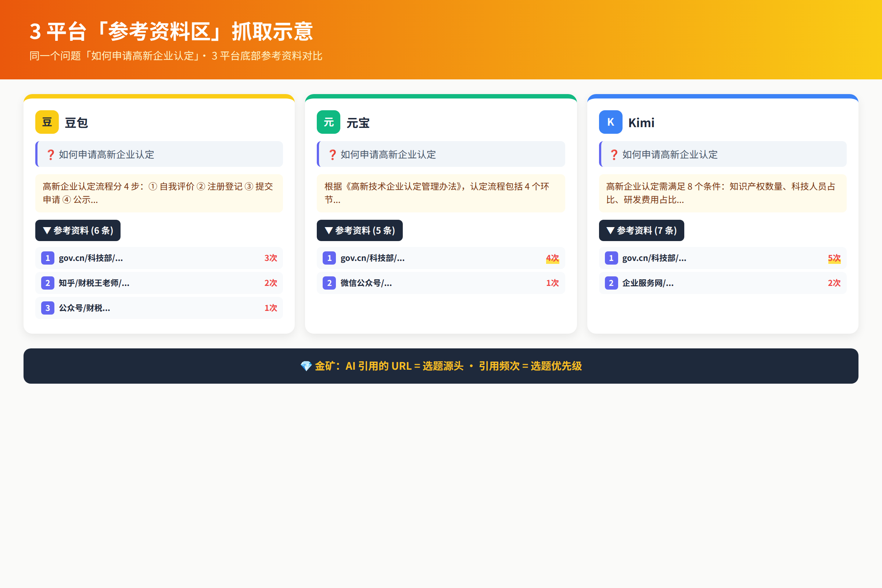Click the 2次 count beside 企业服务网
The height and width of the screenshot is (588, 882).
click(x=834, y=283)
